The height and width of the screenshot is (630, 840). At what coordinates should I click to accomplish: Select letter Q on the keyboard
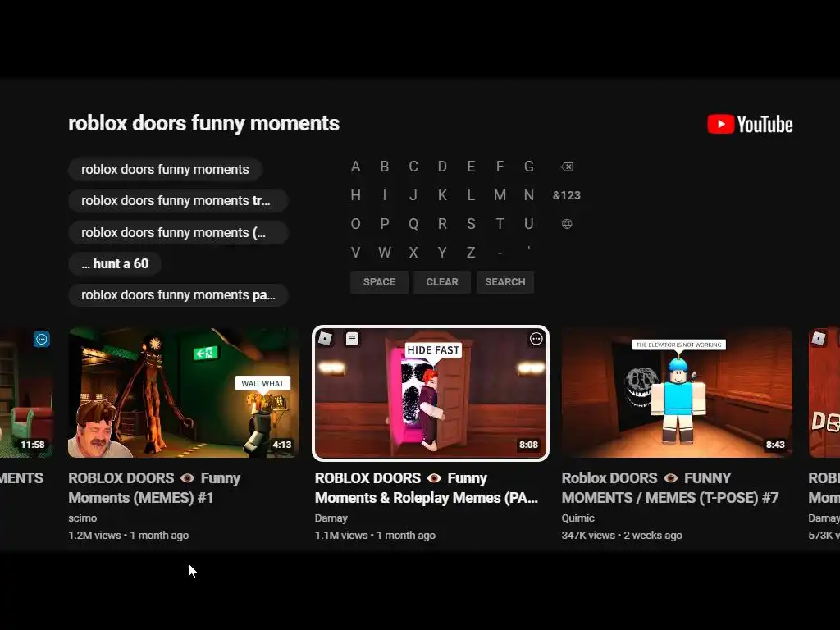(413, 224)
